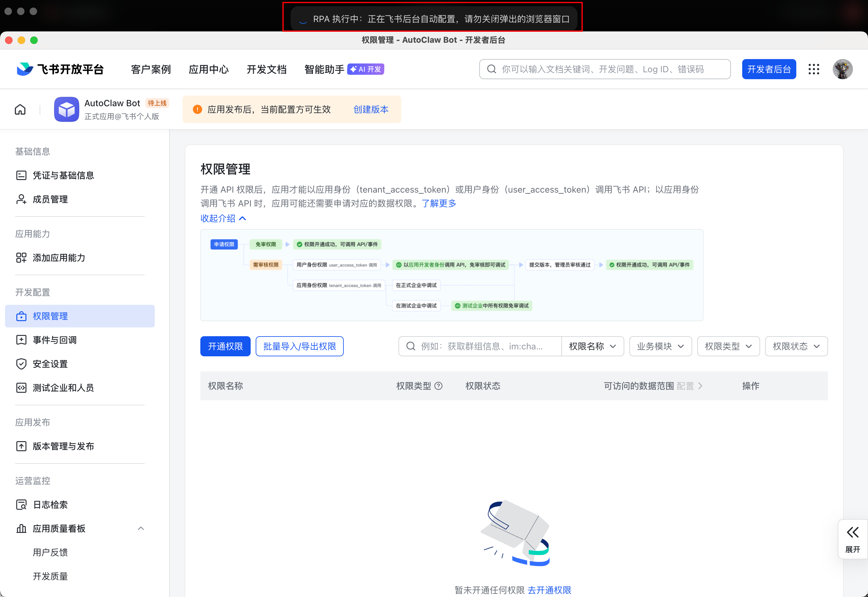Click the user avatar in top right
Screen dimensions: 868x597
point(842,69)
